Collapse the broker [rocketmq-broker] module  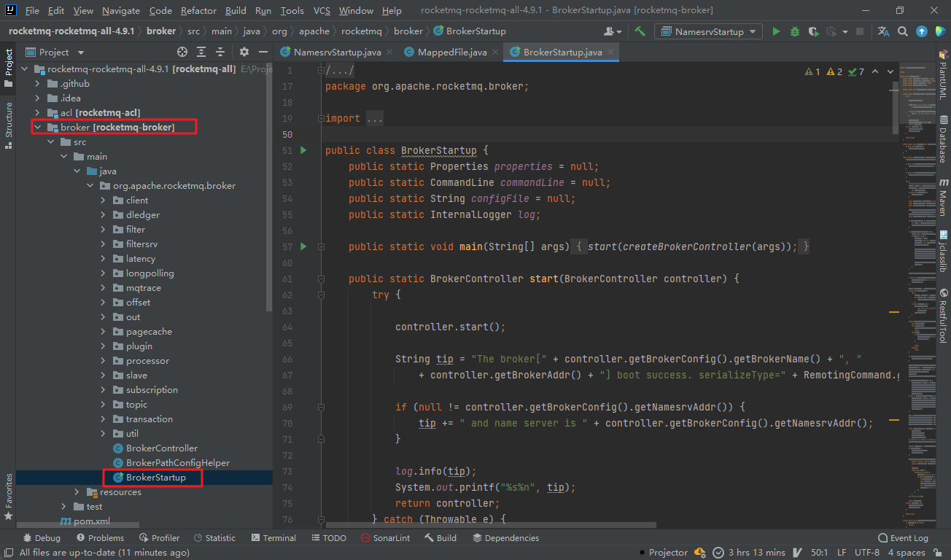pos(37,127)
